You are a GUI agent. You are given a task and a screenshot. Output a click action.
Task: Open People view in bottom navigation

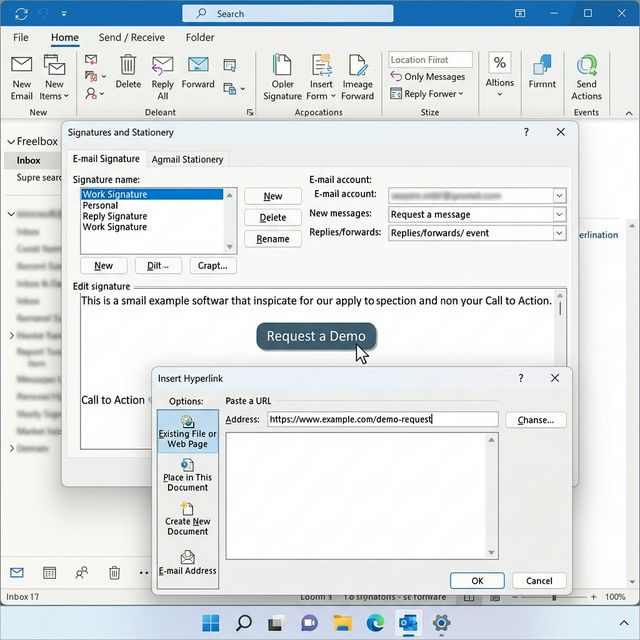tap(82, 573)
